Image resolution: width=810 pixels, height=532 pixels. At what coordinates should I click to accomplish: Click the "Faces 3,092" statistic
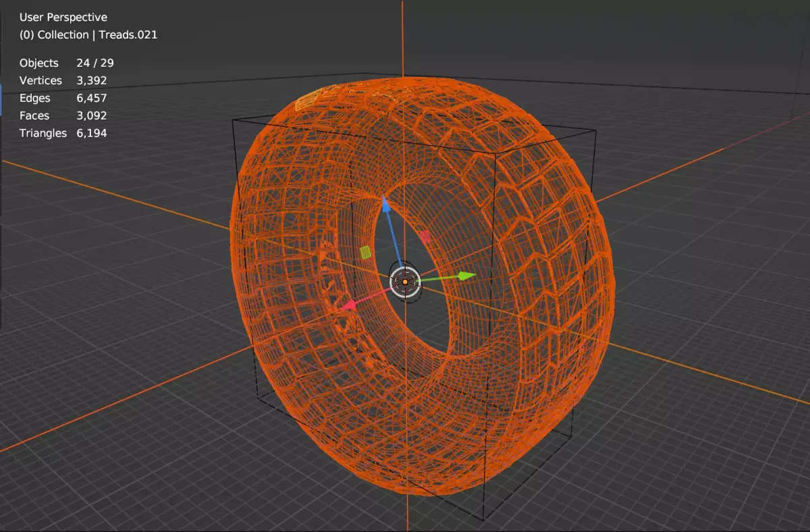coord(63,115)
